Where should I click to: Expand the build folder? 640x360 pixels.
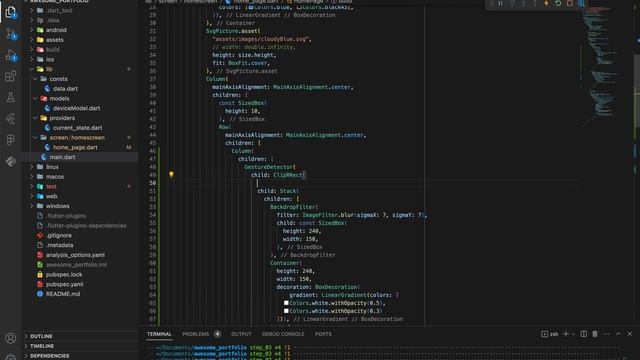pos(32,49)
